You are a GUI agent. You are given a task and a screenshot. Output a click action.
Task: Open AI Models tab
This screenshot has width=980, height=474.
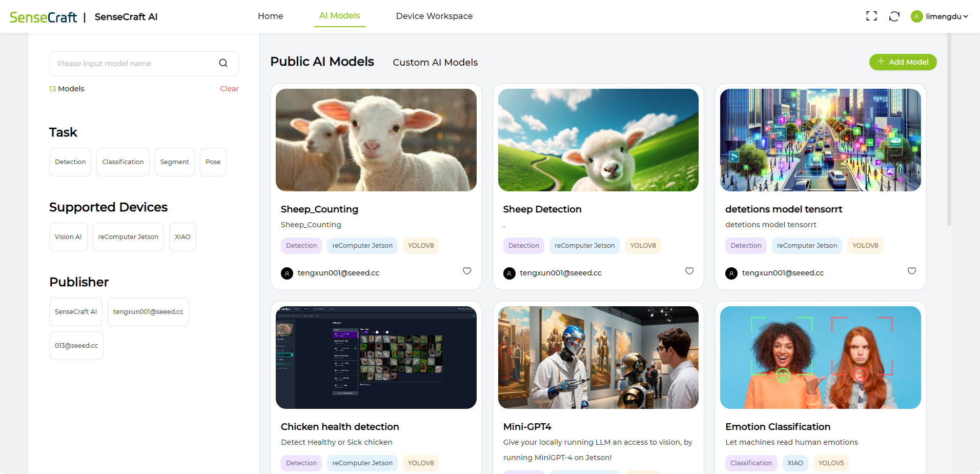click(x=339, y=16)
